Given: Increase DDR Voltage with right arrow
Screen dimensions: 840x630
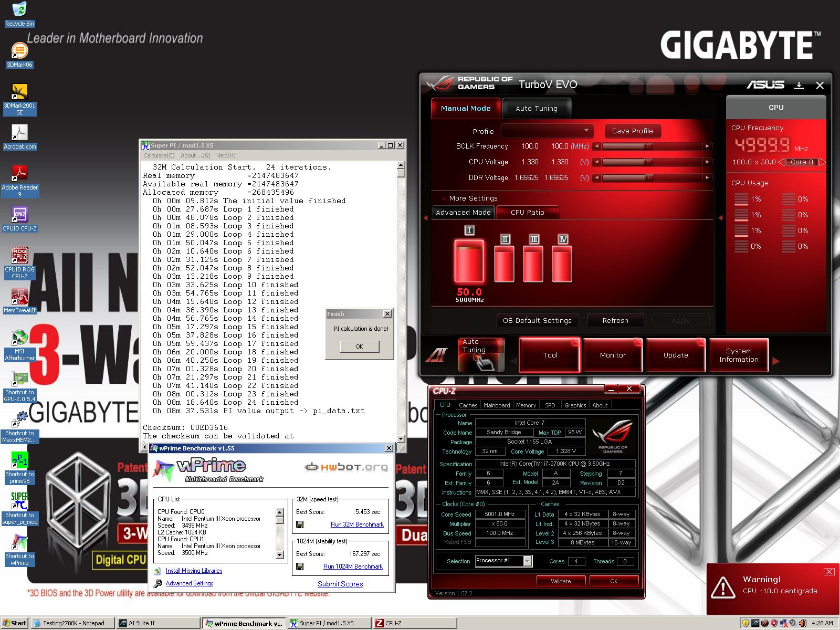Looking at the screenshot, I should (707, 178).
